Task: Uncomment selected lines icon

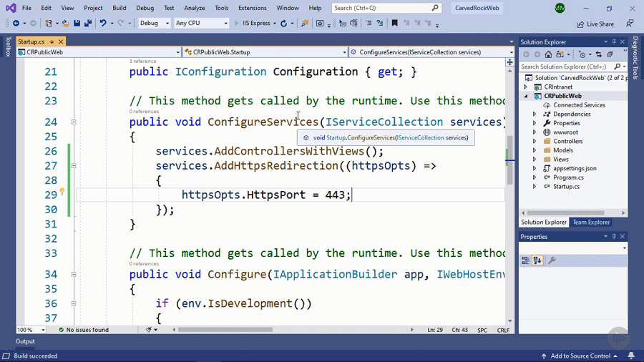Action: coord(380,24)
